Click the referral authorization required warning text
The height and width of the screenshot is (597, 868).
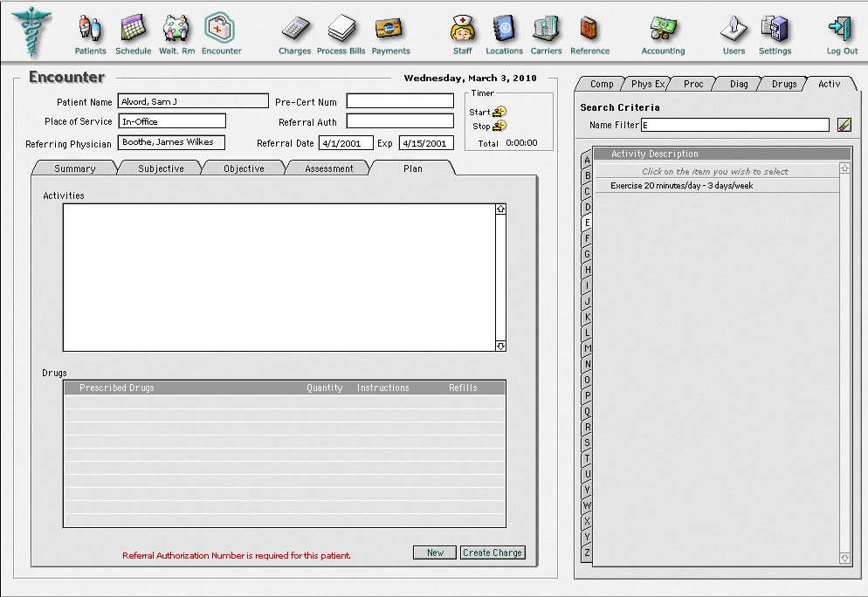pyautogui.click(x=237, y=555)
